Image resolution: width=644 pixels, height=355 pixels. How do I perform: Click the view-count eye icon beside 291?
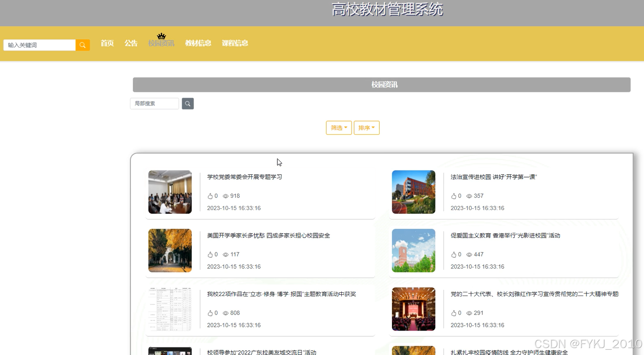coord(469,313)
